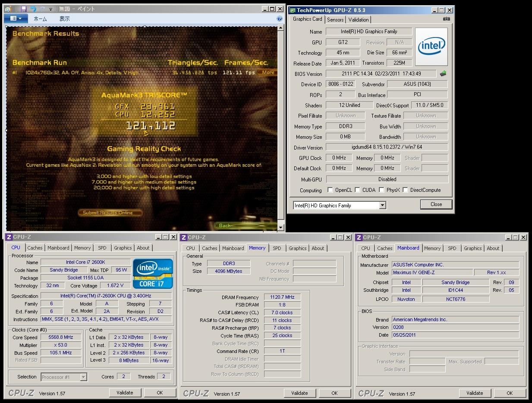Click the BIOS Version field in GPU-Z
This screenshot has height=403, width=532.
[x=381, y=74]
